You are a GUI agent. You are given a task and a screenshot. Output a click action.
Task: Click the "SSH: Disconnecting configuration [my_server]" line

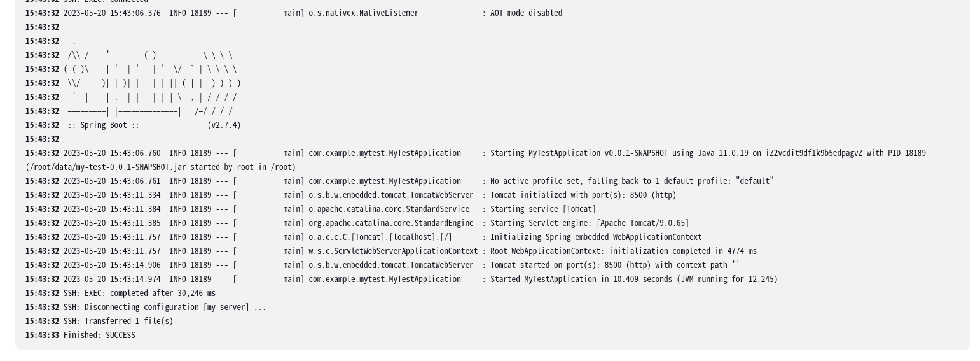[x=165, y=308]
